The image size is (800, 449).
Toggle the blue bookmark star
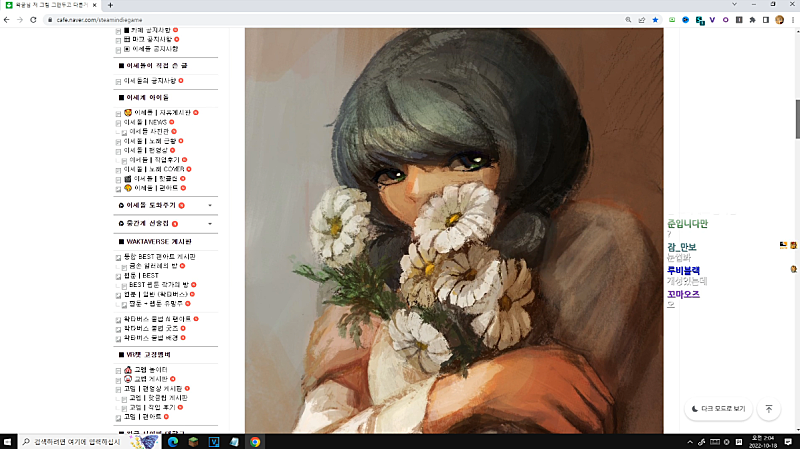tap(655, 20)
